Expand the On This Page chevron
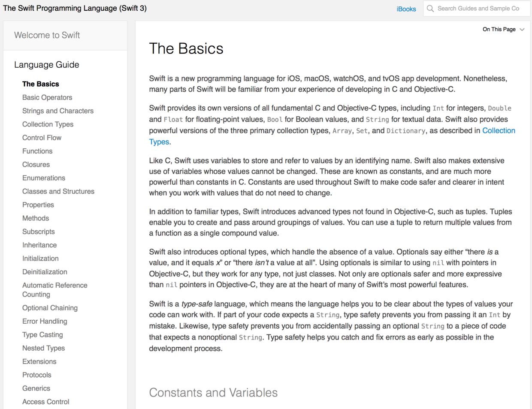 tap(522, 30)
